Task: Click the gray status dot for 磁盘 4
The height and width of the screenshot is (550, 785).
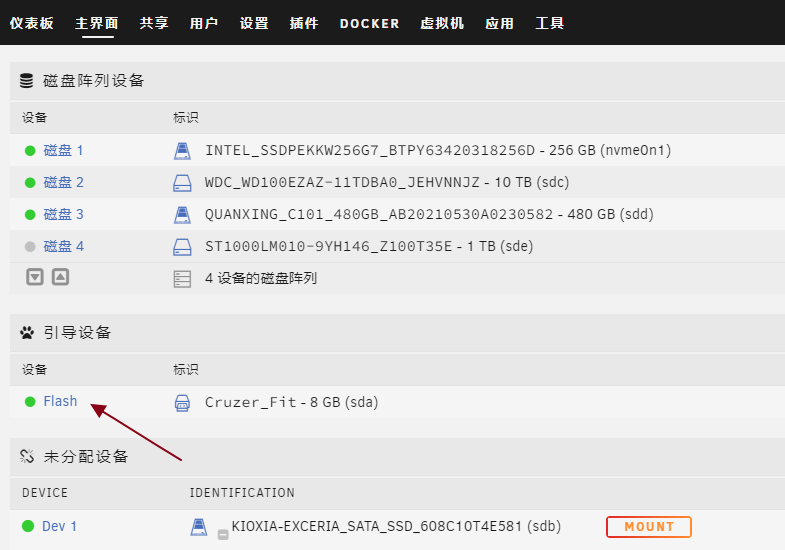Action: pyautogui.click(x=30, y=247)
